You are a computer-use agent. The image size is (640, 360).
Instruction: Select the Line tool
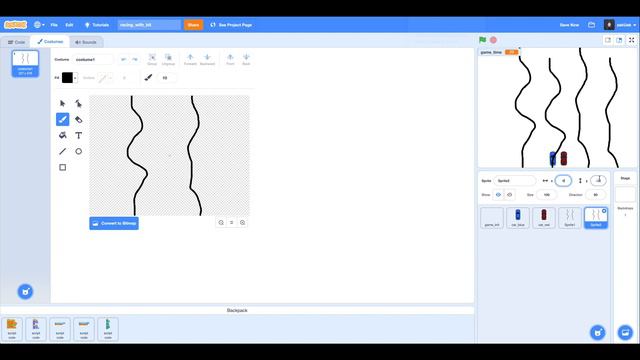(62, 151)
